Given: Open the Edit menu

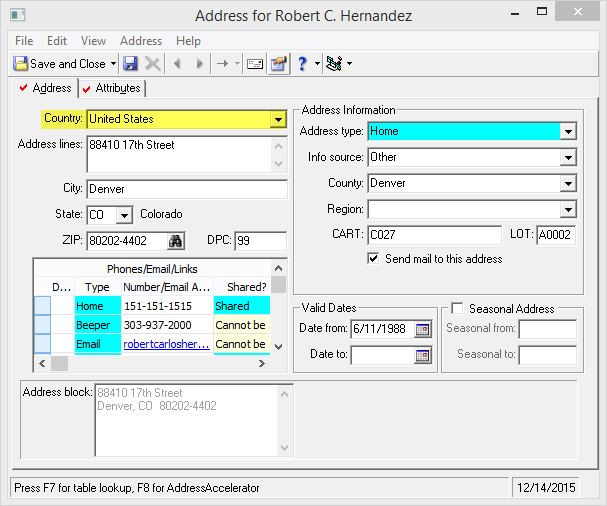Looking at the screenshot, I should (x=57, y=41).
